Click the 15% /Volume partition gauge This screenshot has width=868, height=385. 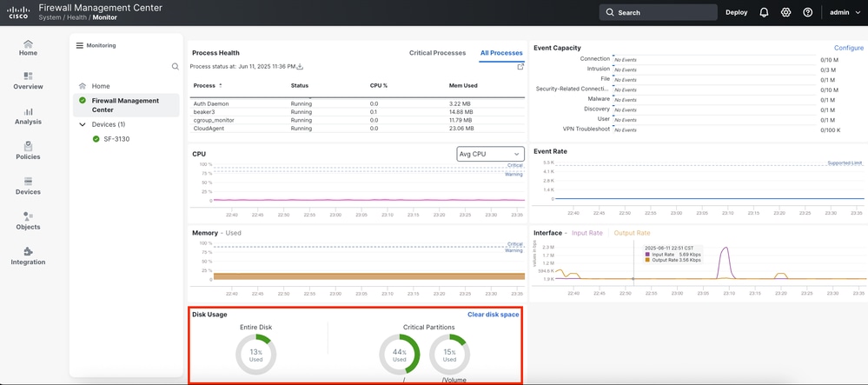click(449, 355)
